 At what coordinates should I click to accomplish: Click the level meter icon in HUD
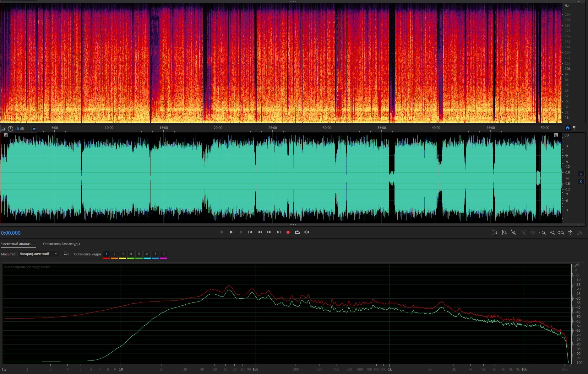[3, 129]
